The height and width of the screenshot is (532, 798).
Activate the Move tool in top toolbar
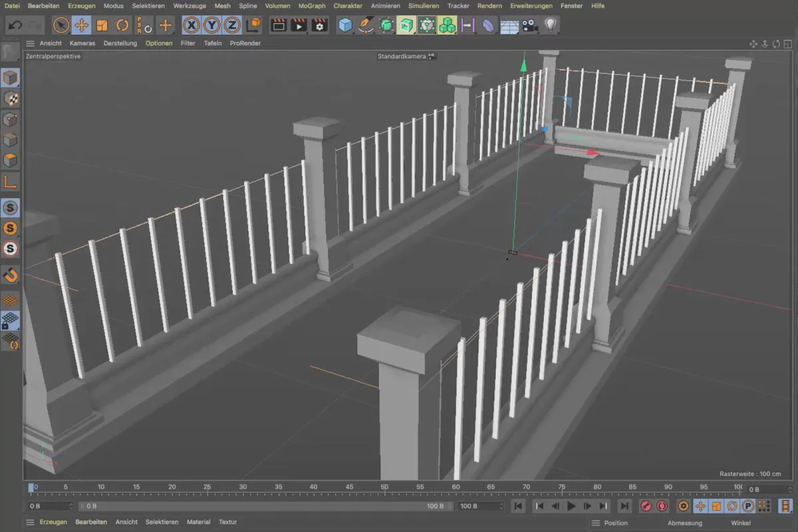click(82, 25)
